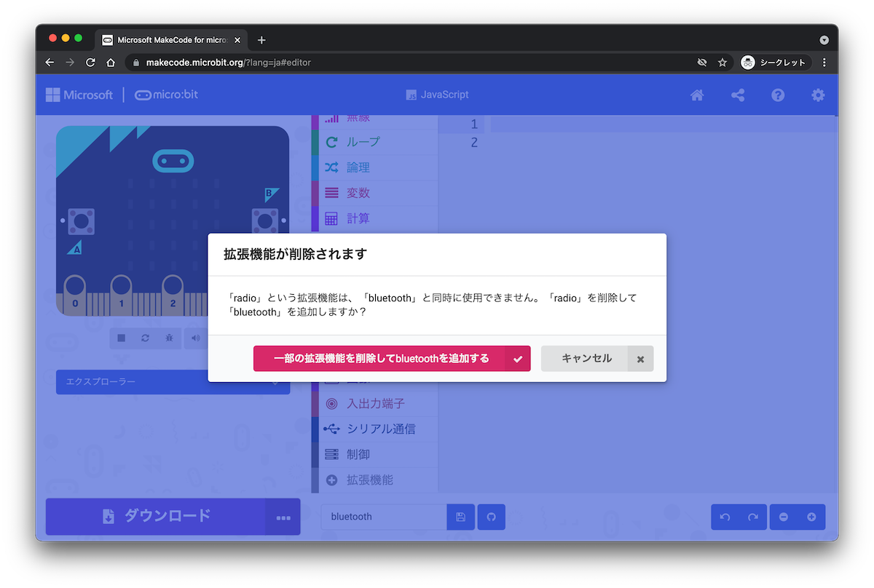874x588 pixels.
Task: Click the USB icon beside シリアル通信
Action: [331, 429]
